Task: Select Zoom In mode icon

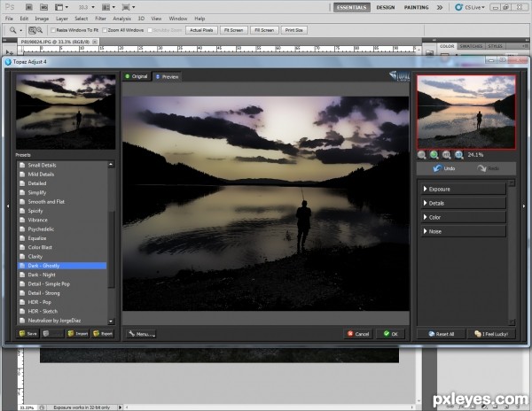Action: 32,30
